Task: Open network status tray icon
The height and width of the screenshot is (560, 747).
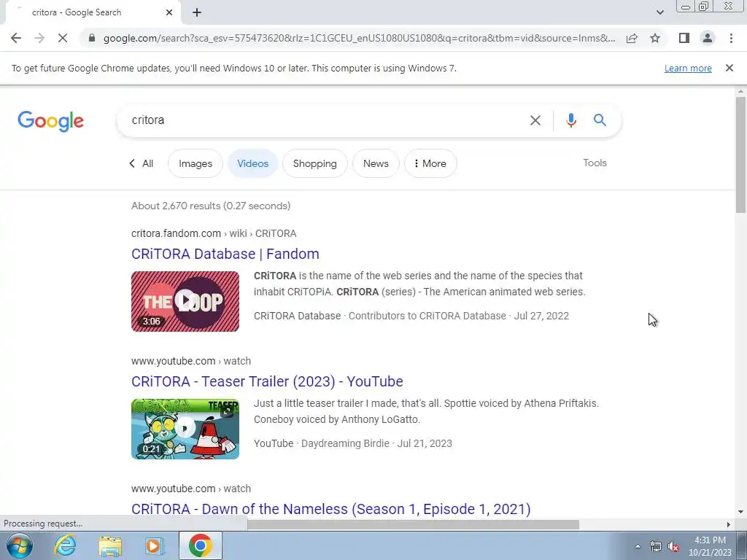Action: coord(656,546)
